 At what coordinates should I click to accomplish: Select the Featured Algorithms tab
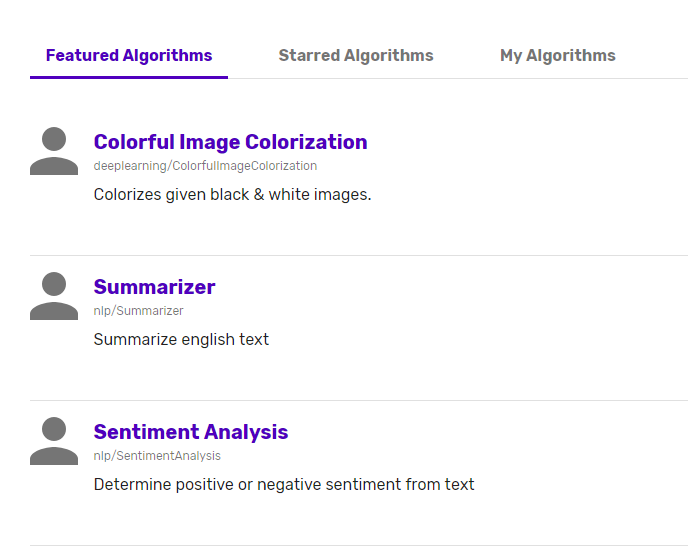[129, 55]
